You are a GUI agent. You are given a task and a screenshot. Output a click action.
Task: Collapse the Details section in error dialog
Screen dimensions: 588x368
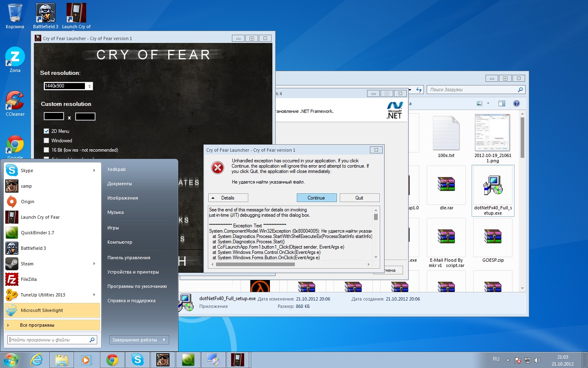(x=228, y=198)
